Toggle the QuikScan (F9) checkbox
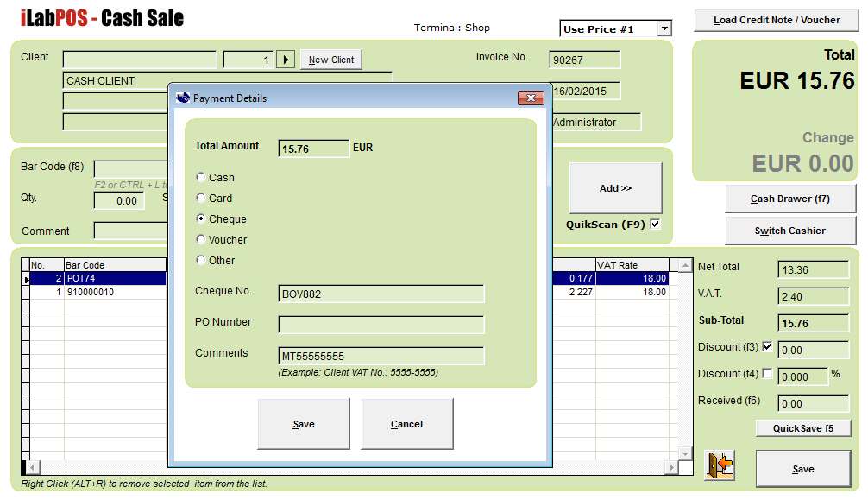The height and width of the screenshot is (500, 868). (655, 225)
